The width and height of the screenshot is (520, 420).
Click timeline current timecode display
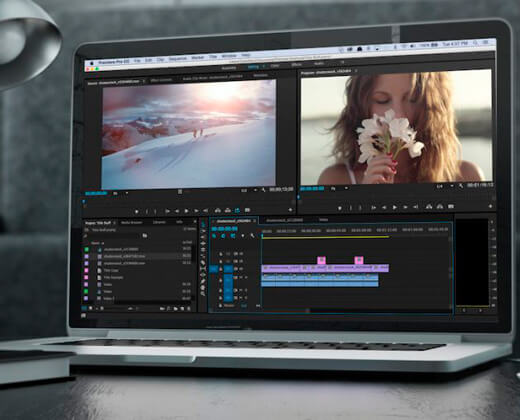click(x=225, y=229)
